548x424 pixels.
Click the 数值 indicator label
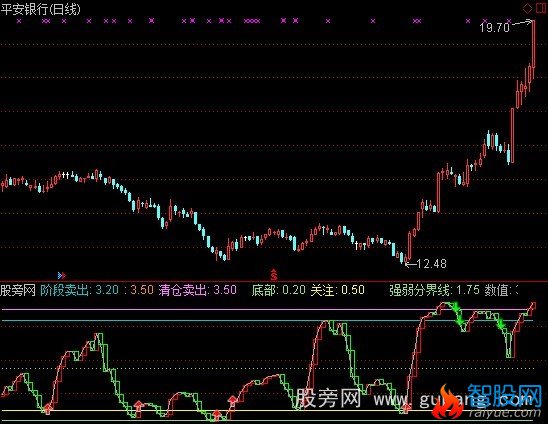click(497, 290)
